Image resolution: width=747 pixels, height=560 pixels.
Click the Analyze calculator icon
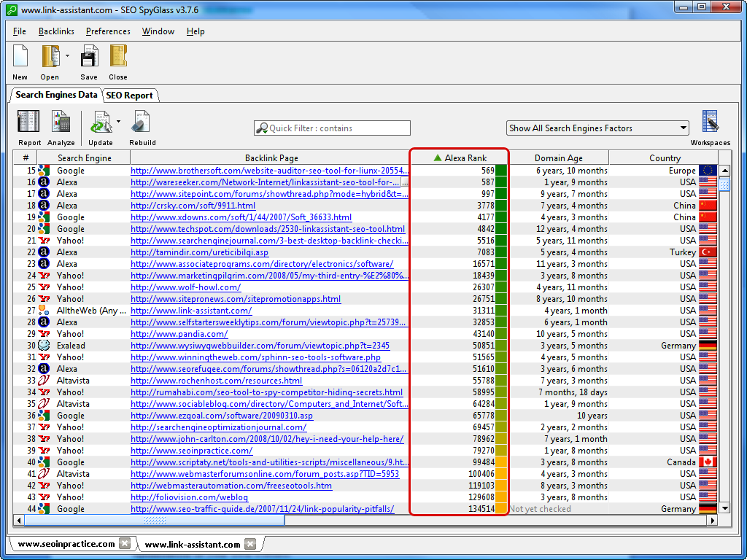[x=61, y=122]
